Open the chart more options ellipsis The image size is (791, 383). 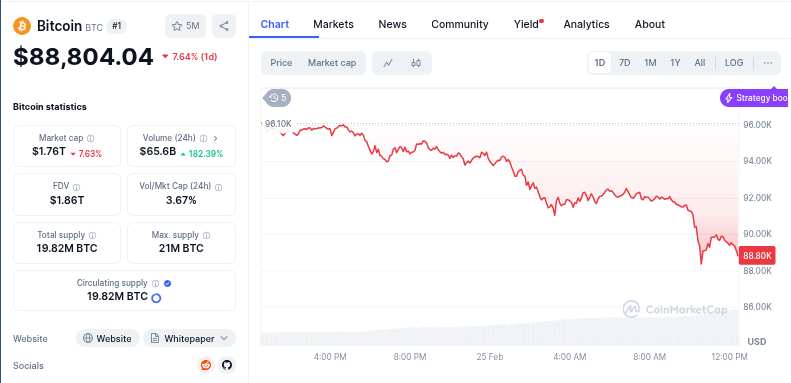click(x=768, y=63)
